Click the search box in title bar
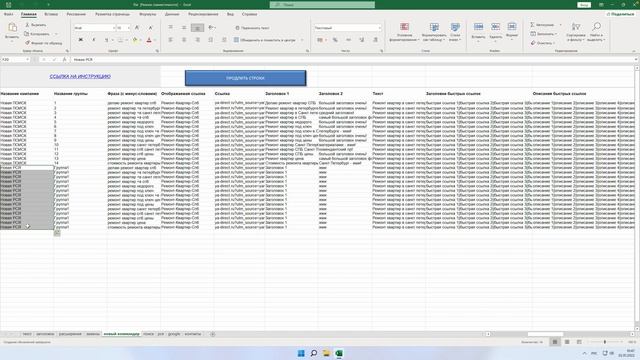The image size is (640, 360). [x=322, y=4]
